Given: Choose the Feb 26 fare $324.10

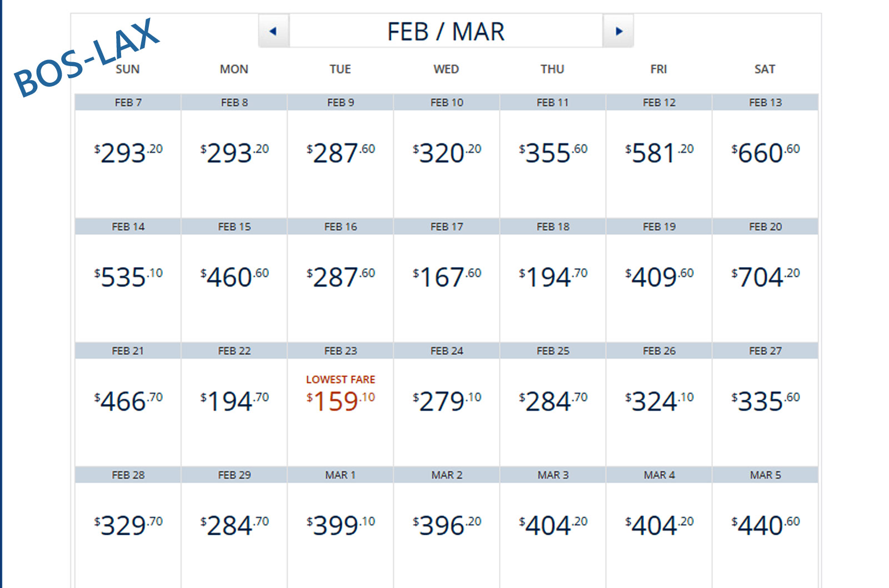Looking at the screenshot, I should [659, 401].
